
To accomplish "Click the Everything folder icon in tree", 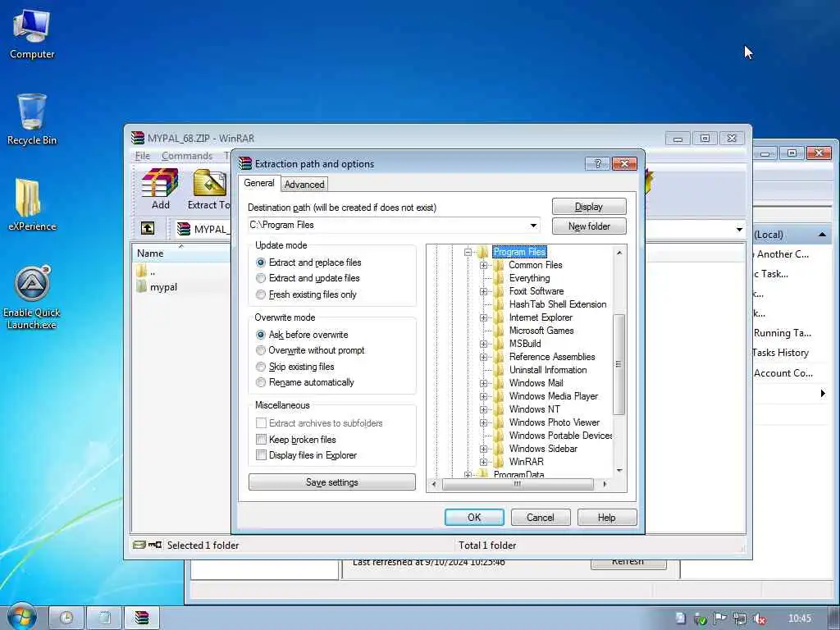I will pyautogui.click(x=498, y=278).
